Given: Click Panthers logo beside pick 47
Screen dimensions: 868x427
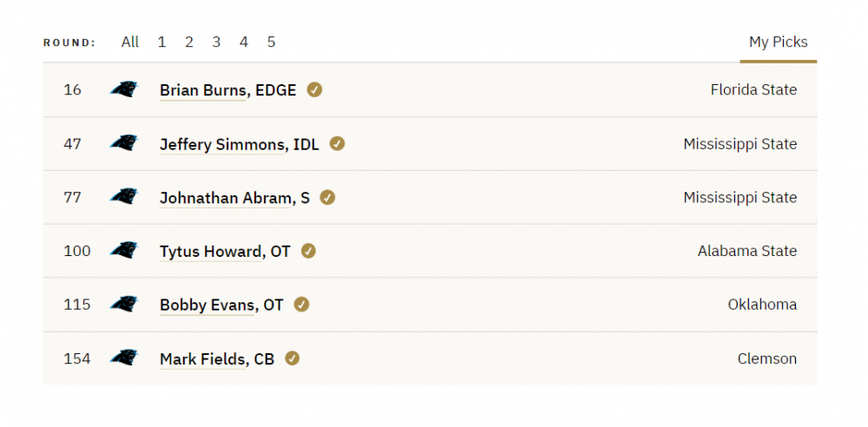Looking at the screenshot, I should 124,143.
